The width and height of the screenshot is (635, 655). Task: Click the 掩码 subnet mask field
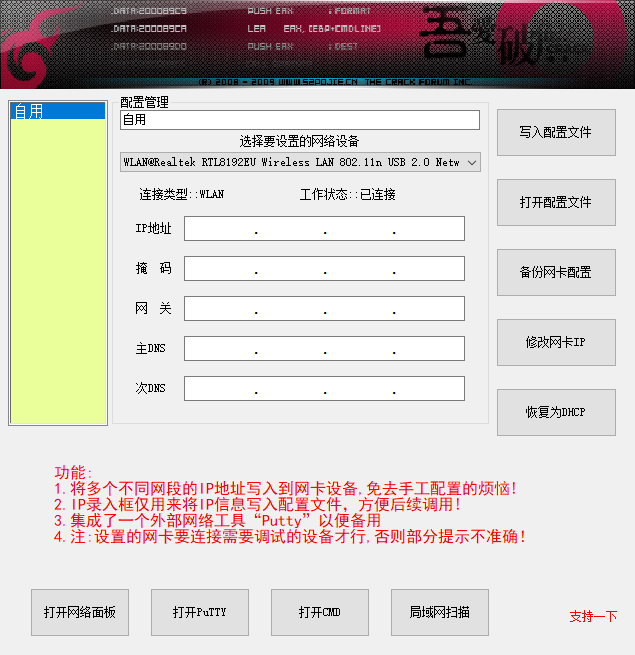click(324, 269)
